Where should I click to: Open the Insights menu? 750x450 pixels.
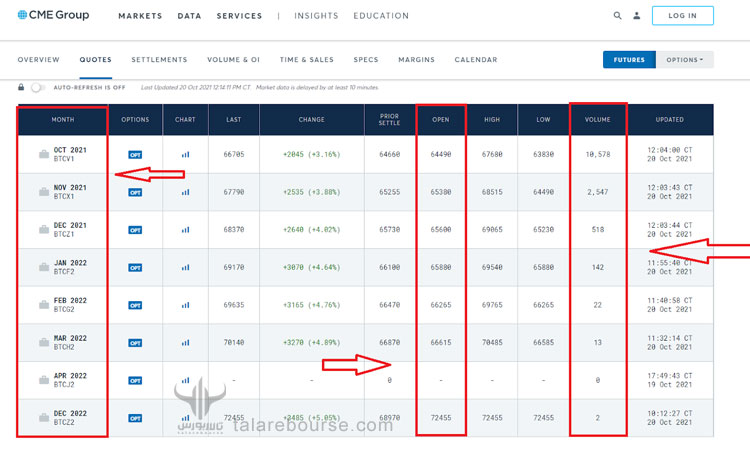[x=316, y=16]
